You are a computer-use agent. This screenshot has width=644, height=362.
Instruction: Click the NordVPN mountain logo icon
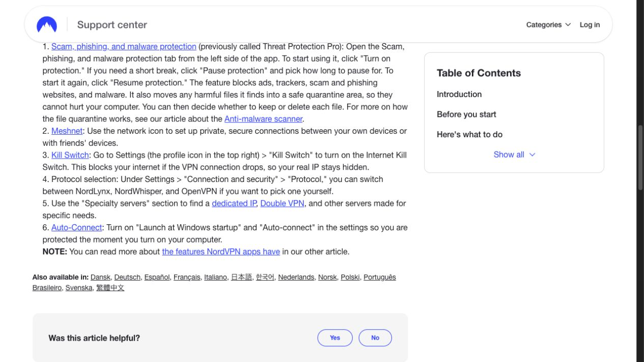pos(47,24)
